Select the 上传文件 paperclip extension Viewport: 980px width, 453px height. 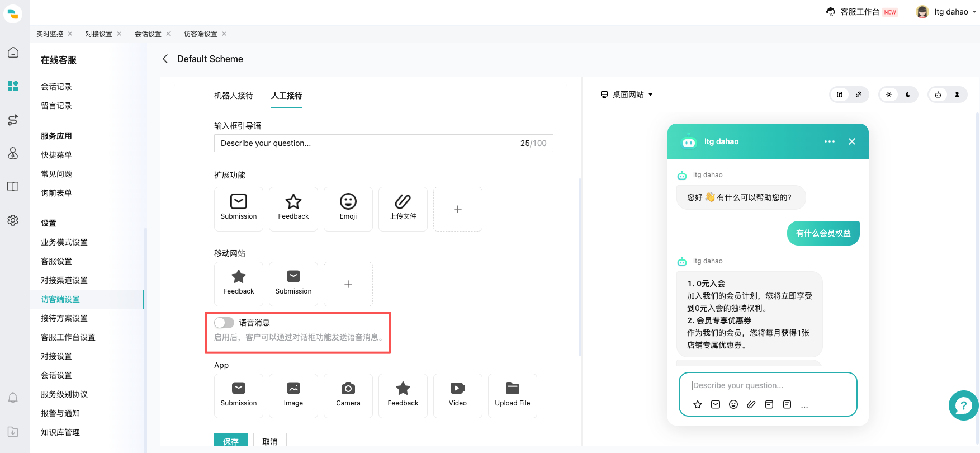tap(403, 209)
